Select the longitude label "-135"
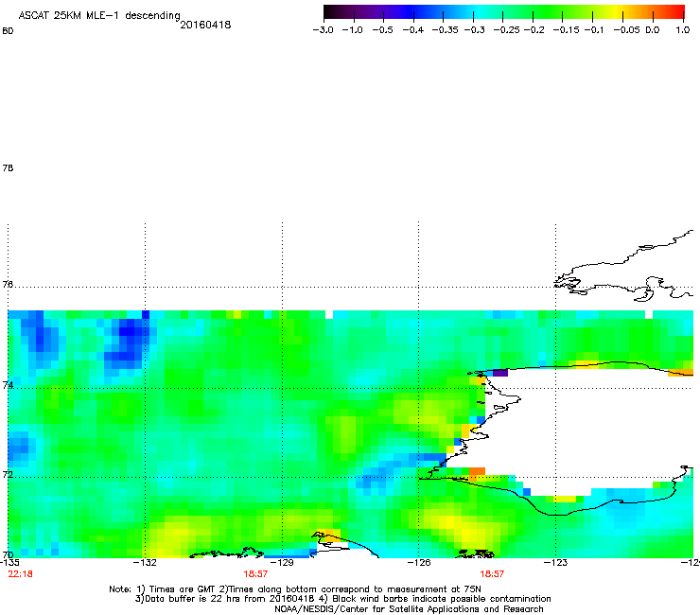Viewport: 700px width, 615px height. pyautogui.click(x=9, y=562)
